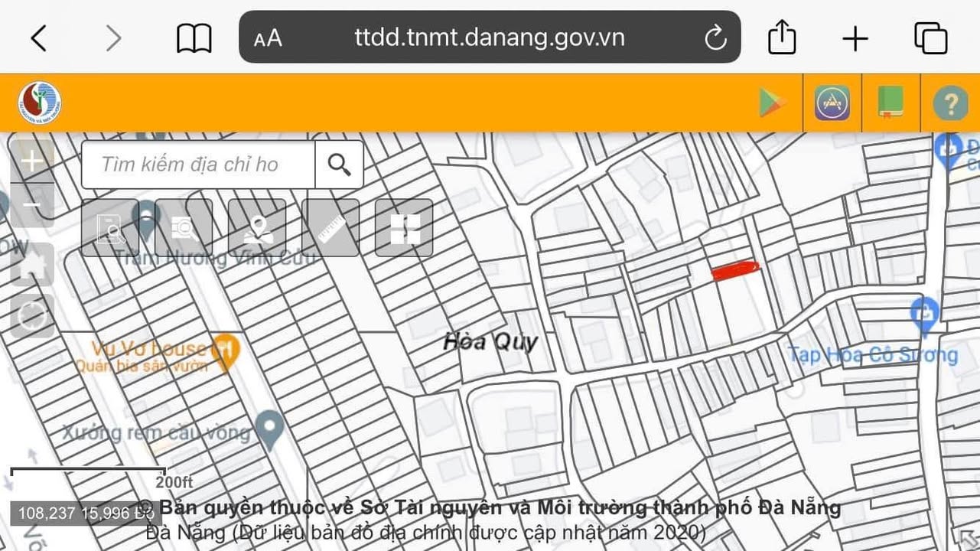Select the red highlighted land parcel

(734, 270)
